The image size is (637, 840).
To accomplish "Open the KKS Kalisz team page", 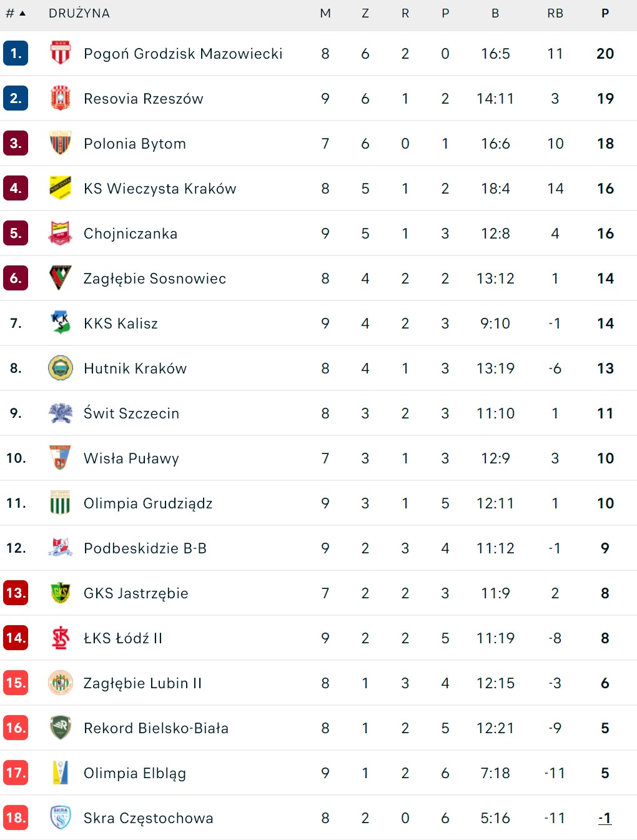I will [x=121, y=324].
